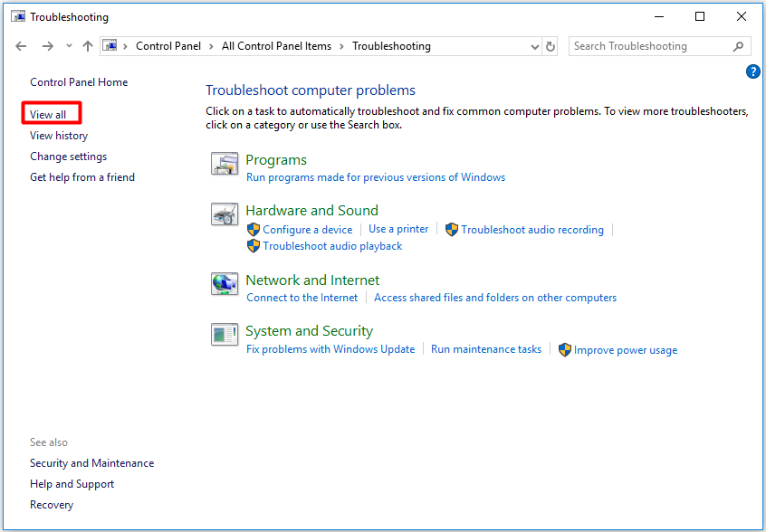Open Help and Support
This screenshot has height=532, width=766.
(72, 484)
